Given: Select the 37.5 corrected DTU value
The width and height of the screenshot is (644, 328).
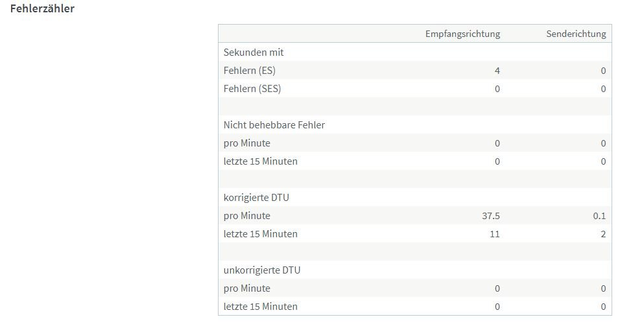Looking at the screenshot, I should point(490,216).
